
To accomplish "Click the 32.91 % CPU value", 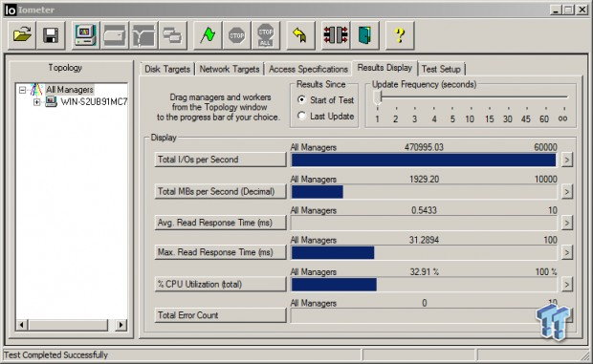I will [x=425, y=272].
